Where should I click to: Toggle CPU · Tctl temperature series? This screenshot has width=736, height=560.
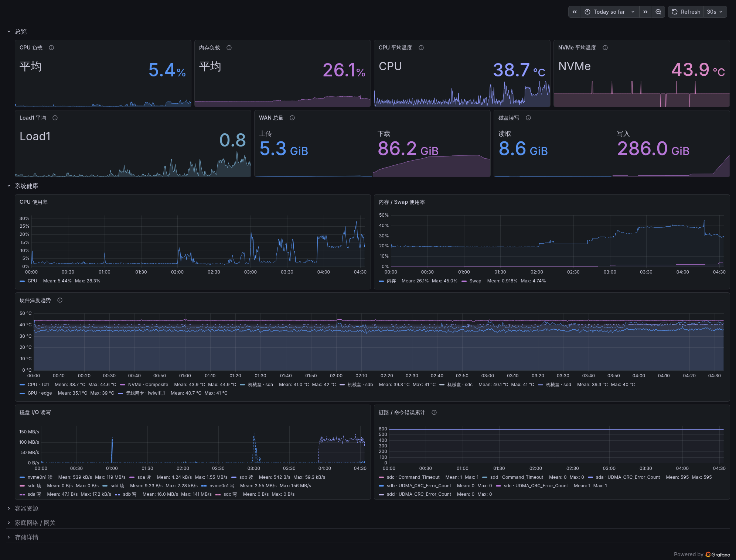click(38, 385)
